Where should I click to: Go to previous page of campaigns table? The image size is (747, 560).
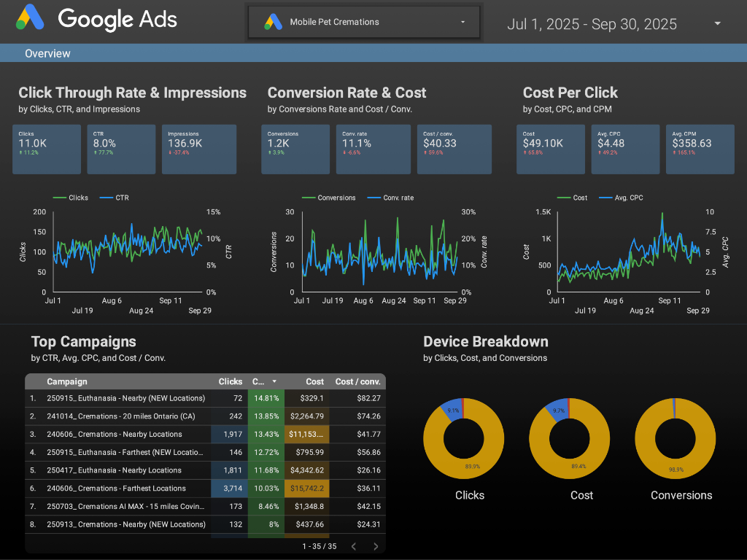(354, 546)
